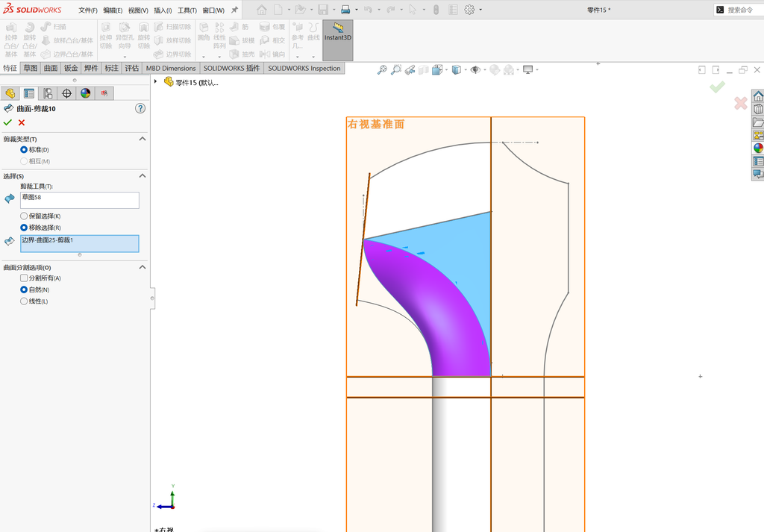Click the left panel collapse handle
764x532 pixels.
[152, 298]
